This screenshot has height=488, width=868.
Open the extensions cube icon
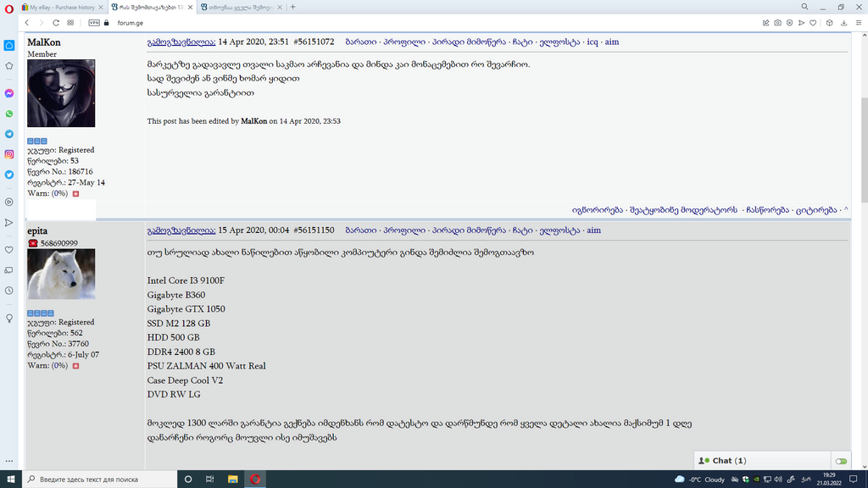click(x=829, y=23)
